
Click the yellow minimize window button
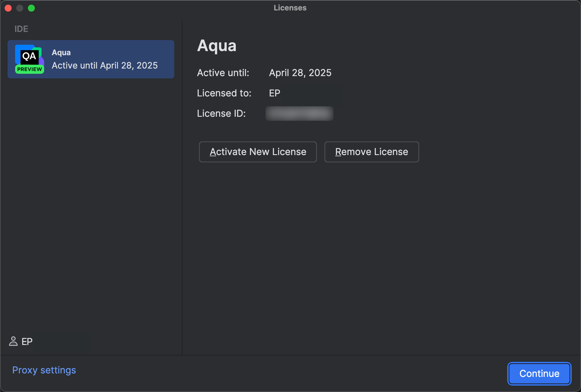tap(20, 8)
